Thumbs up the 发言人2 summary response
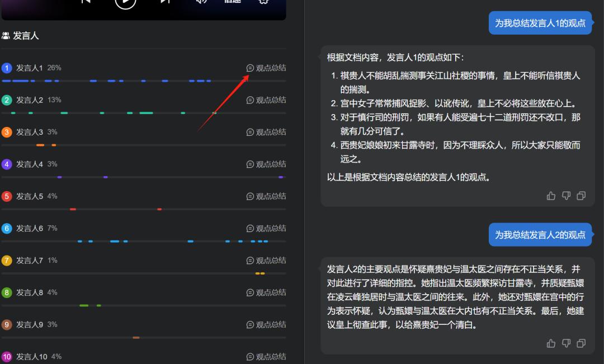Screen dimensions: 604x364 [551, 343]
